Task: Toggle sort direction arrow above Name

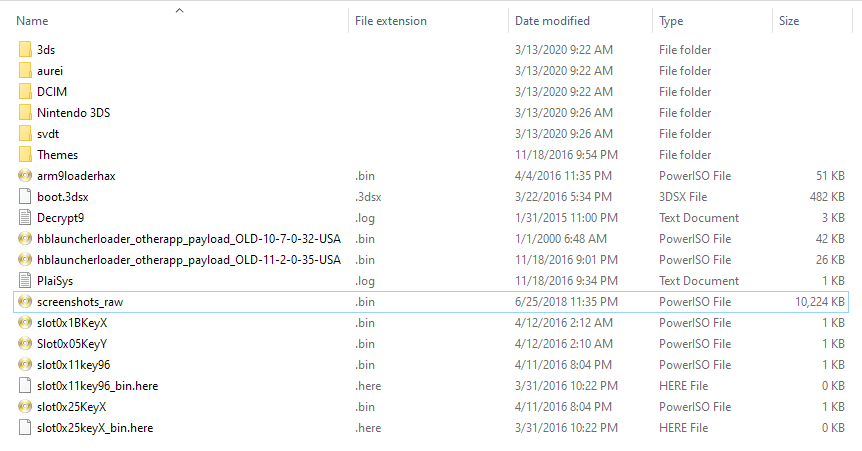Action: click(179, 10)
